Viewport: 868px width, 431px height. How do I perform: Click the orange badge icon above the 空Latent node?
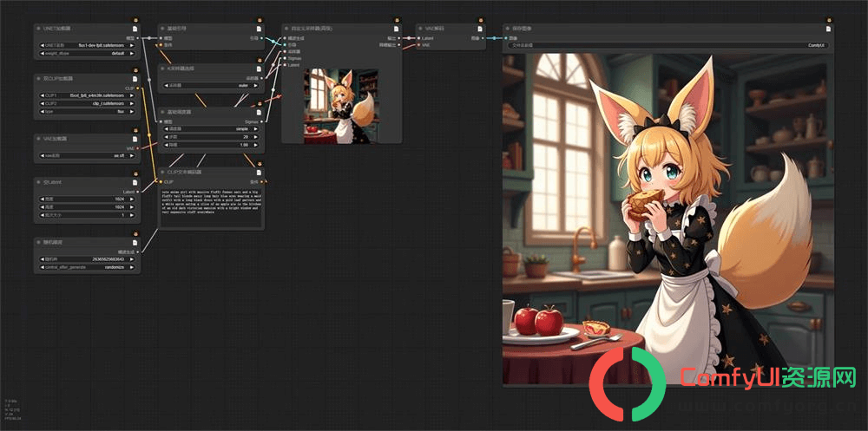click(x=136, y=173)
